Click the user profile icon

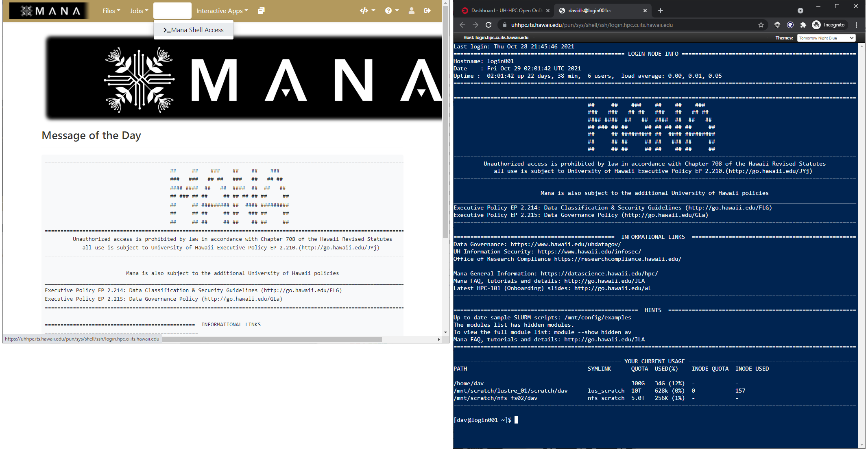pyautogui.click(x=412, y=10)
